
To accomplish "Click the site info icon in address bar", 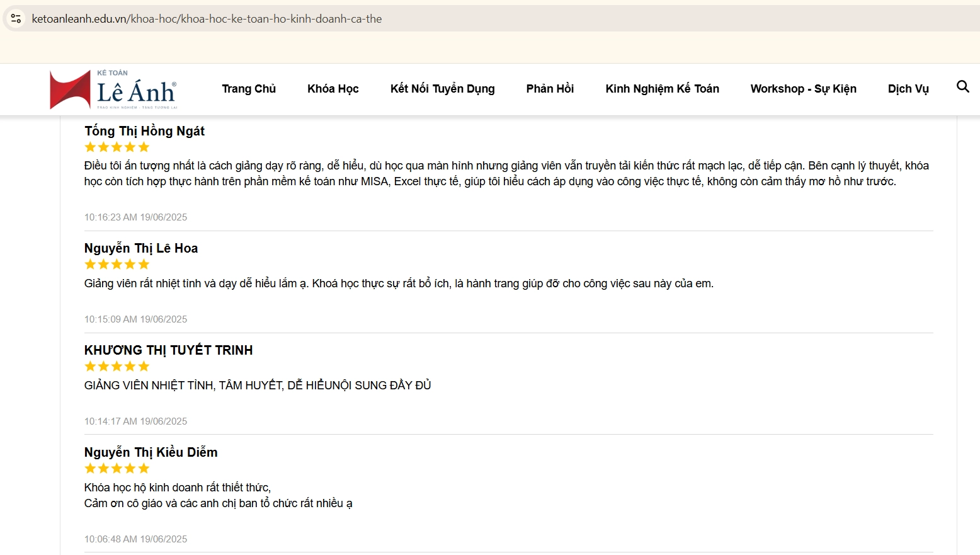I will [x=16, y=19].
